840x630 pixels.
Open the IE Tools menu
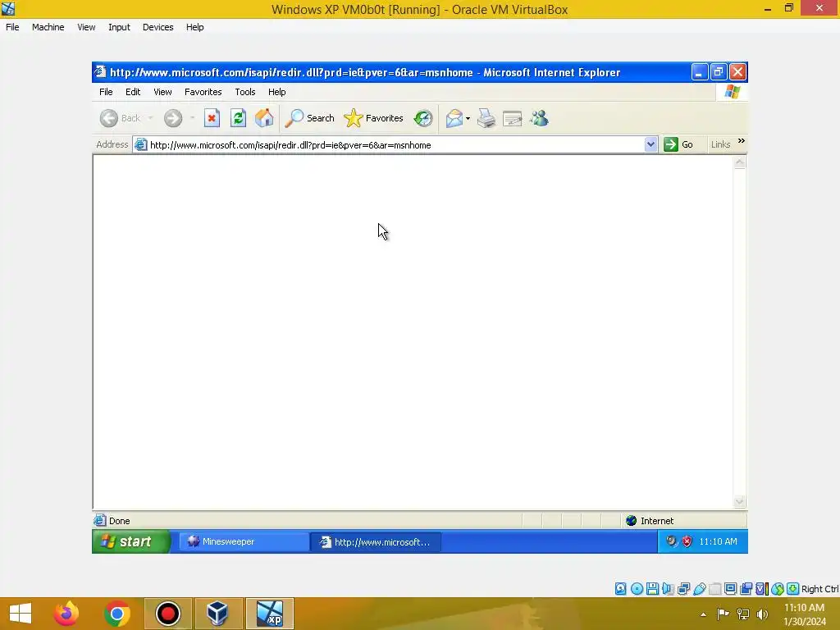(244, 92)
